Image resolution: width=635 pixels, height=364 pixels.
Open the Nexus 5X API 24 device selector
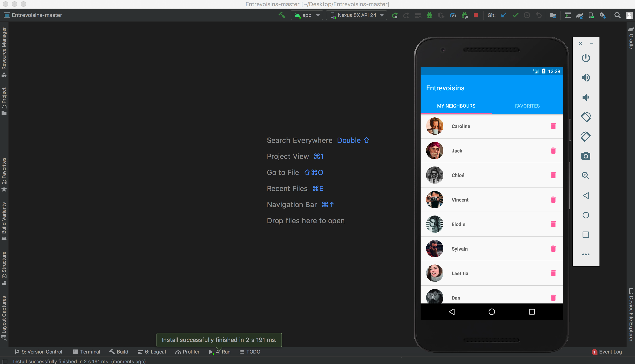point(356,15)
